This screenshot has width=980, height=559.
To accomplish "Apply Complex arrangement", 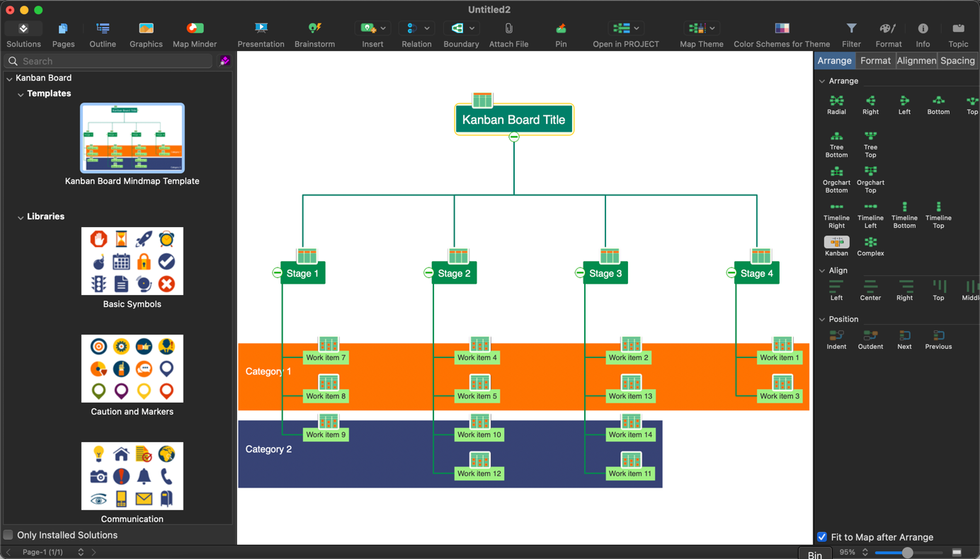I will point(870,246).
